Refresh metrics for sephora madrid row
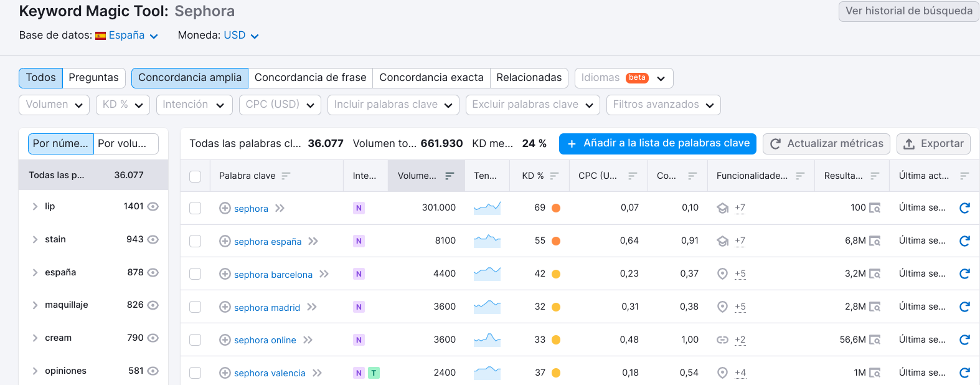This screenshot has width=980, height=385. coord(964,307)
